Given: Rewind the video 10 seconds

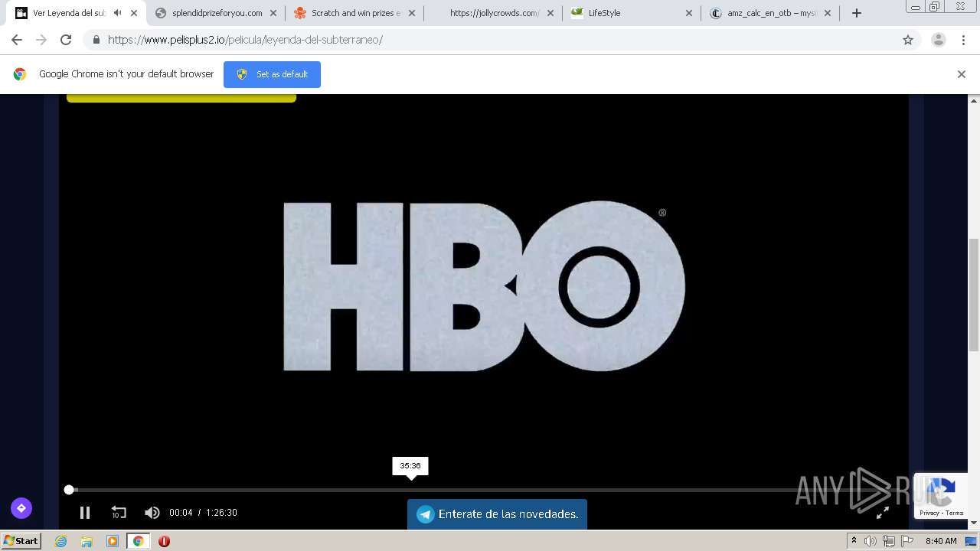Looking at the screenshot, I should pos(119,513).
